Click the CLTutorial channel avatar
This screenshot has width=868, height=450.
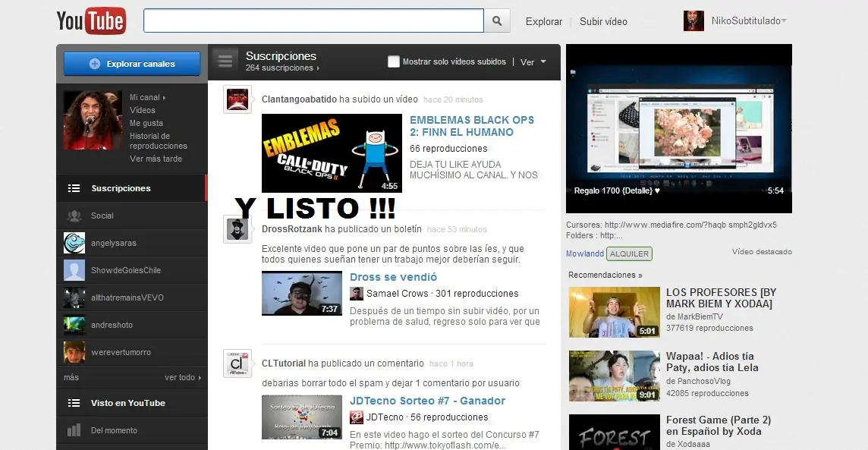click(x=237, y=363)
